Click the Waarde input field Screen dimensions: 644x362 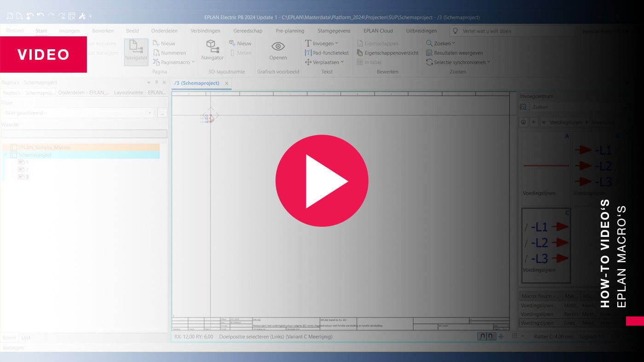(x=84, y=134)
